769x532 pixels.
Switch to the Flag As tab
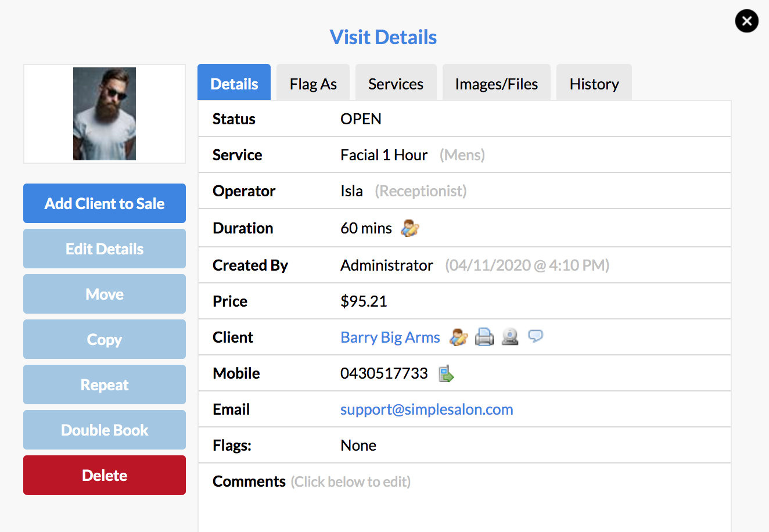pyautogui.click(x=313, y=84)
